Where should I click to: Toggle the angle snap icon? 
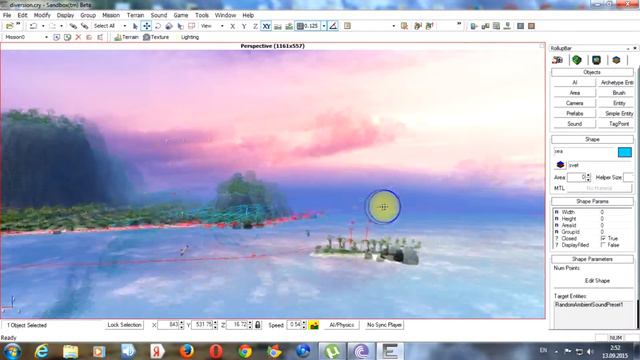pos(333,26)
